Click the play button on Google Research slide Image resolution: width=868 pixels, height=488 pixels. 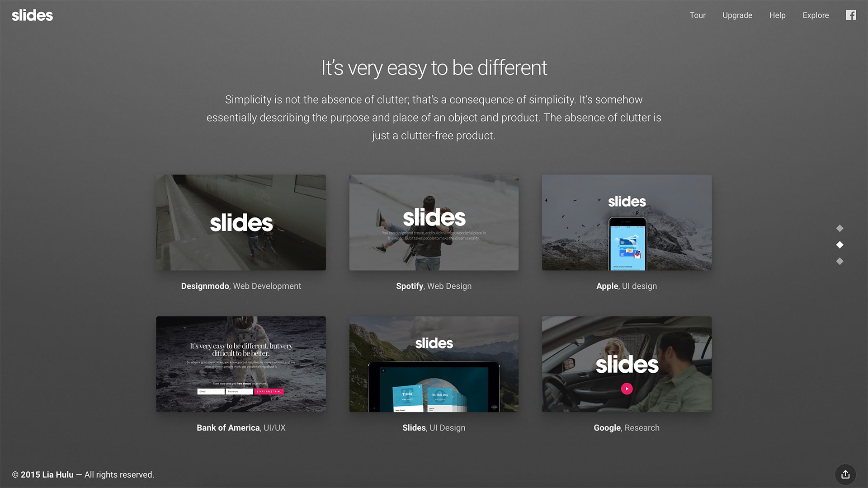tap(627, 388)
